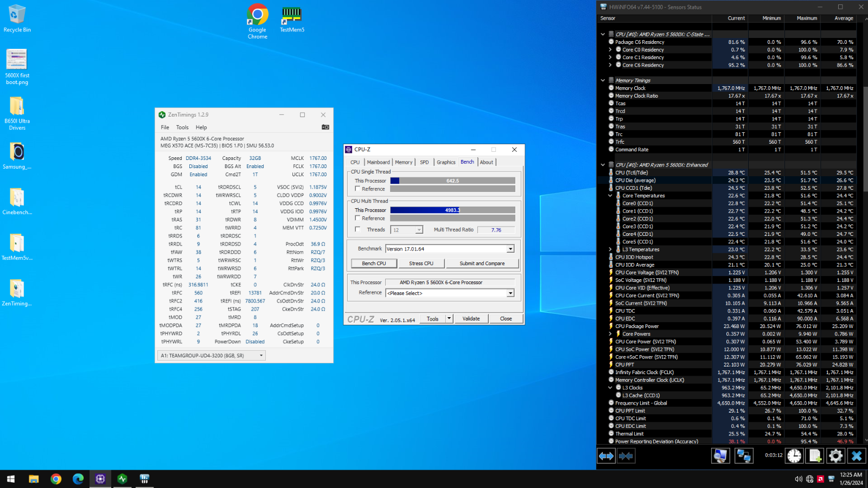Viewport: 868px width, 488px height.
Task: Click Close button in CPU-Z
Action: coord(506,319)
